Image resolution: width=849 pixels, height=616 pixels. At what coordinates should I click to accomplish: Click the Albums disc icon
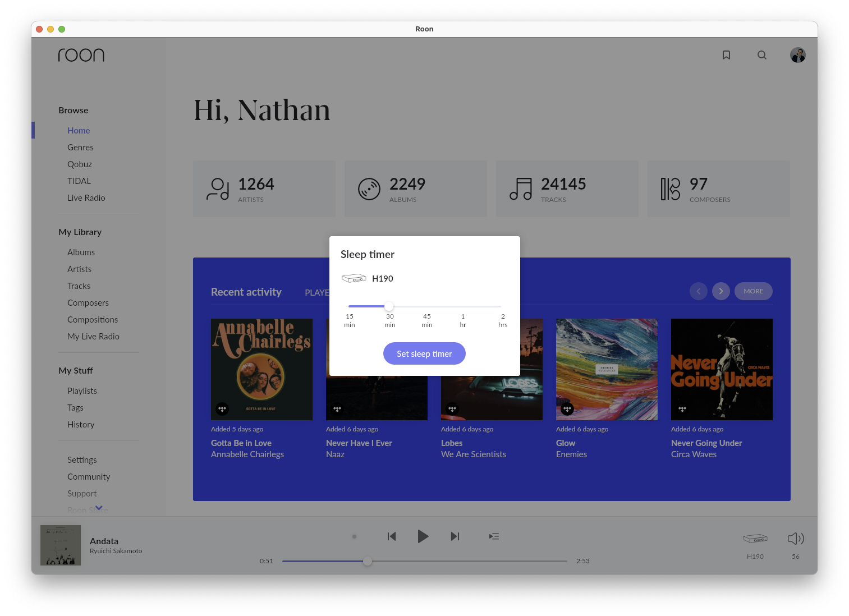pyautogui.click(x=369, y=189)
